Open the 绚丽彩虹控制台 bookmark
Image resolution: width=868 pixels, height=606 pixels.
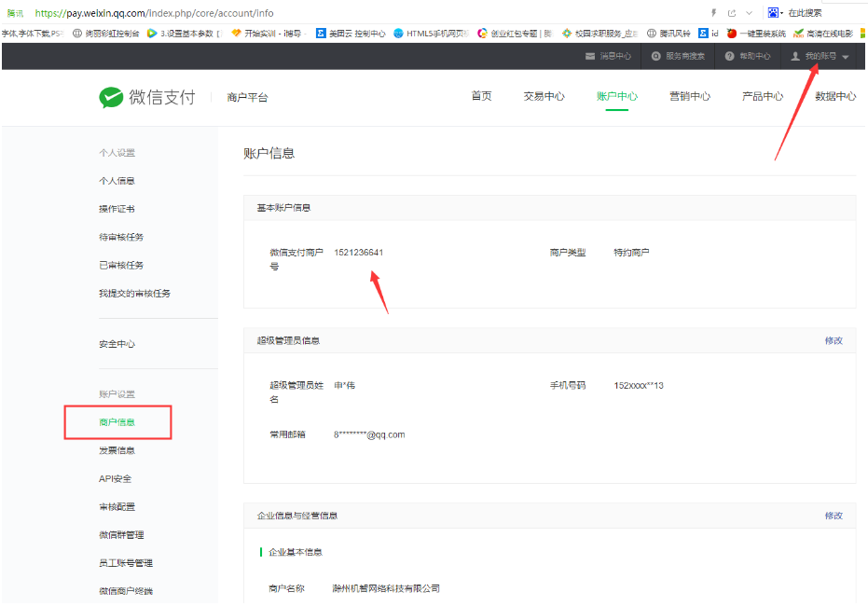pyautogui.click(x=106, y=34)
